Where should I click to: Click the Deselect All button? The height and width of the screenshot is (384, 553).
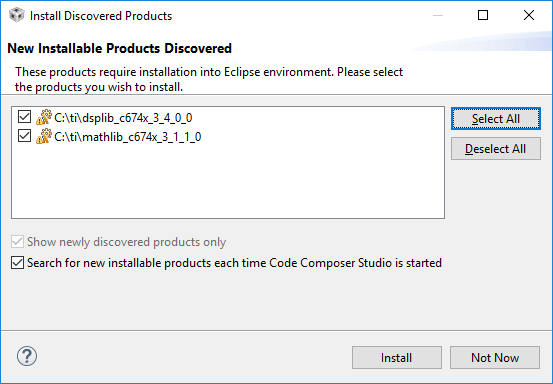pos(496,149)
